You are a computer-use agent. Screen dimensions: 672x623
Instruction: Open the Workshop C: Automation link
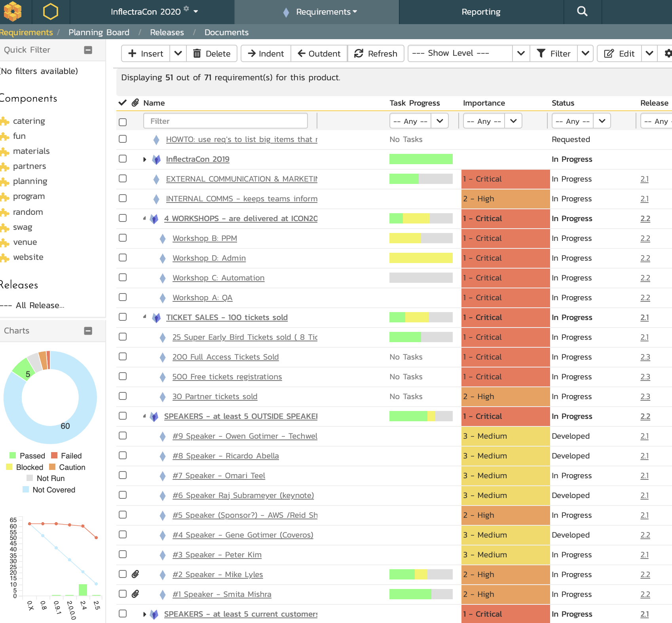[218, 278]
